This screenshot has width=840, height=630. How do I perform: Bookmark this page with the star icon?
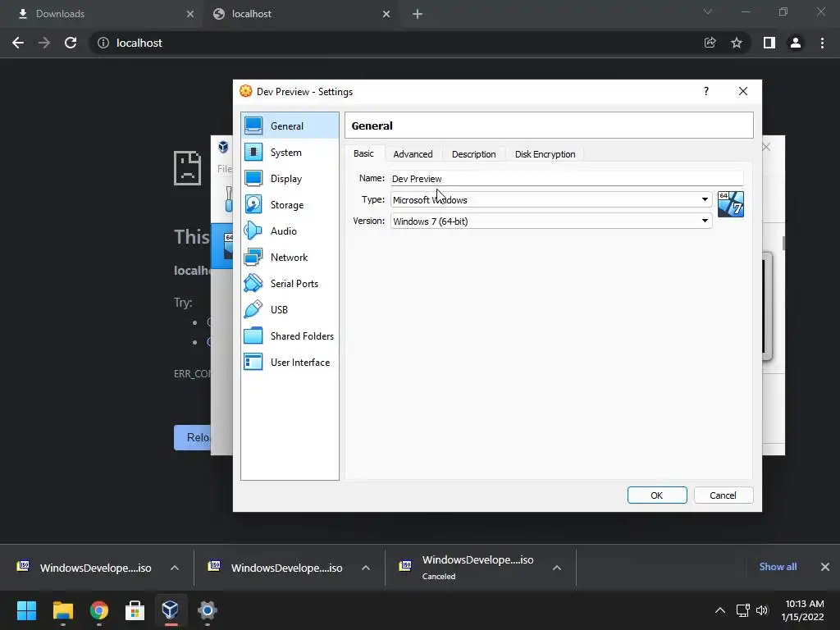pos(737,43)
